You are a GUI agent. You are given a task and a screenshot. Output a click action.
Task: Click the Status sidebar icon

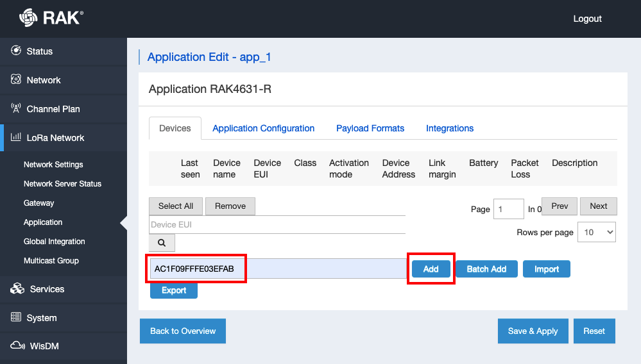tap(16, 50)
